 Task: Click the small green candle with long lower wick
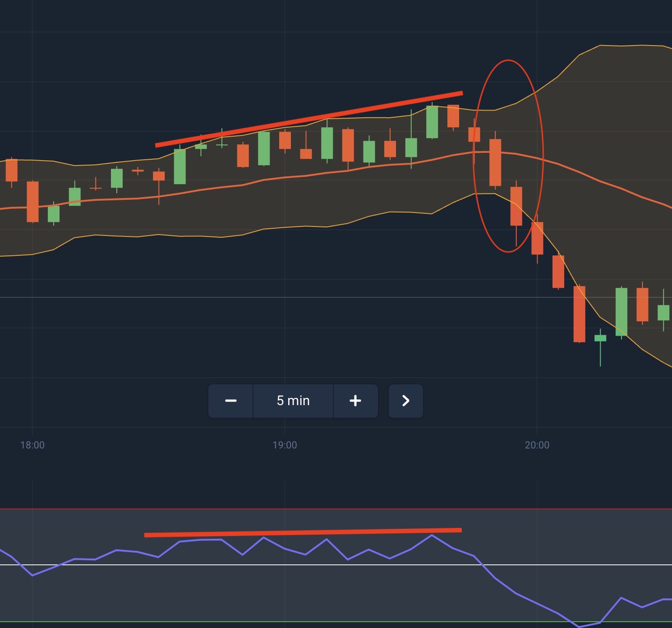(x=600, y=338)
